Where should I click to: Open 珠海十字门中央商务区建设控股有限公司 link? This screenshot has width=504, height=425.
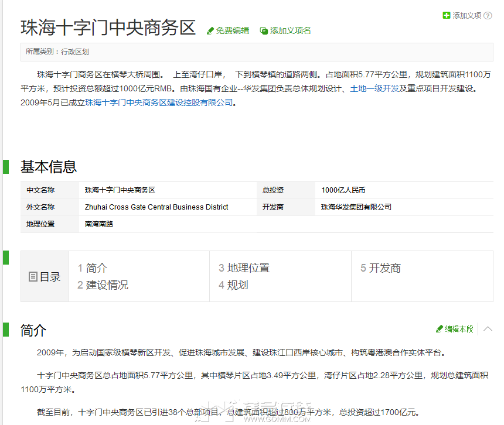[x=159, y=102]
